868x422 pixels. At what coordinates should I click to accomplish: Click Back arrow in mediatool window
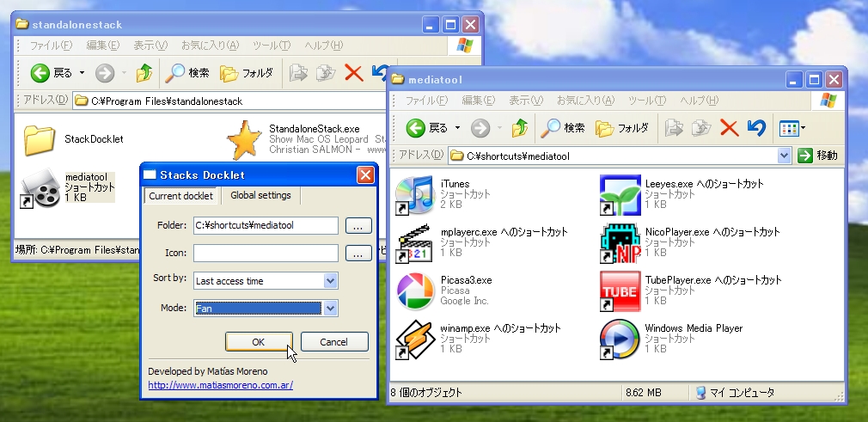415,128
